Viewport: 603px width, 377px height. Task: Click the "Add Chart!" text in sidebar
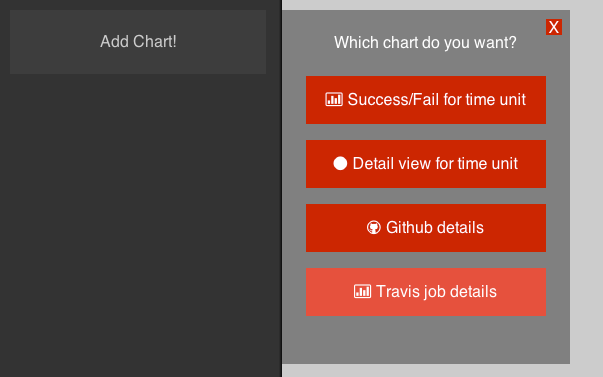[x=138, y=42]
